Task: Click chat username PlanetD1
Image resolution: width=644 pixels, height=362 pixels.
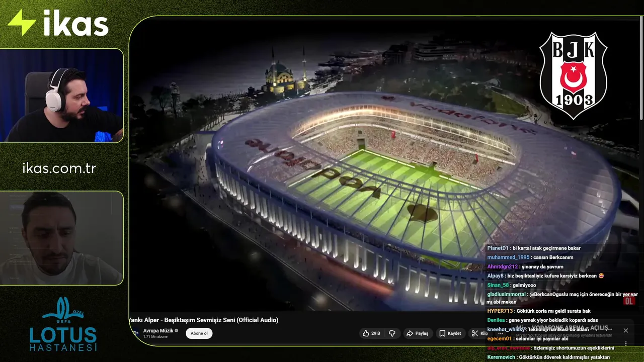Action: click(498, 248)
